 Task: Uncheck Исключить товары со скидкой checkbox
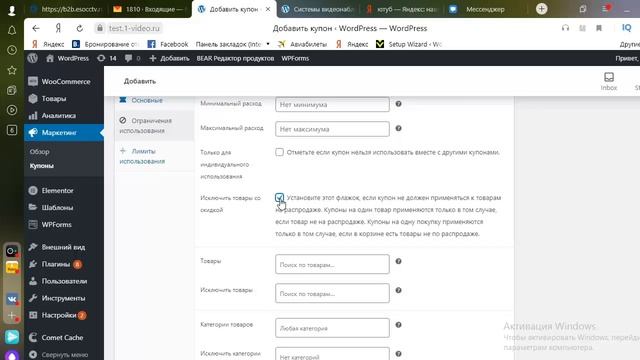279,198
